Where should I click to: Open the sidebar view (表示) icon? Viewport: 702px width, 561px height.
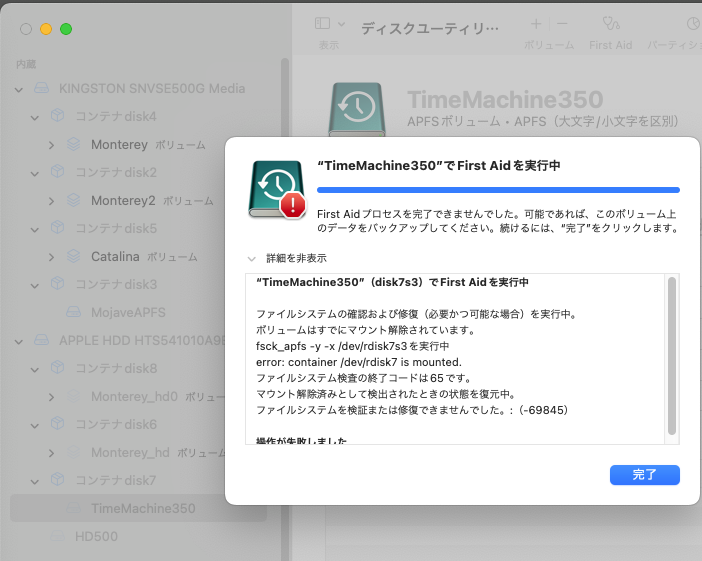pos(322,23)
